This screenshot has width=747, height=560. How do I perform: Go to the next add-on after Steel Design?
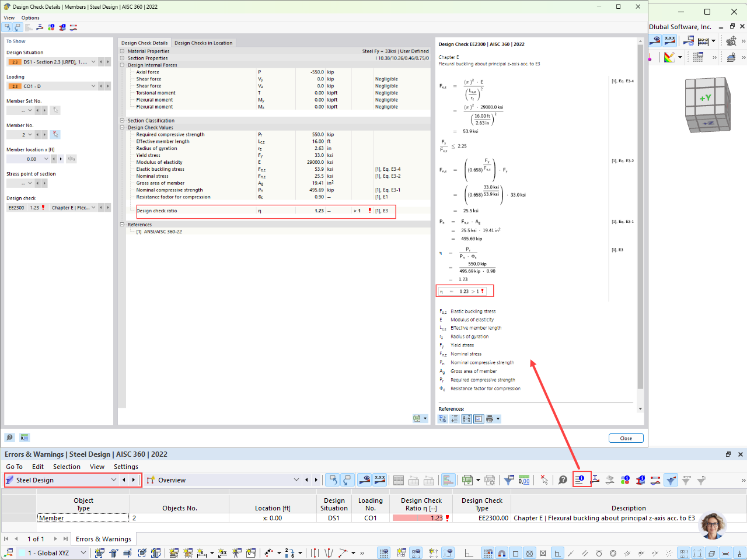[134, 480]
